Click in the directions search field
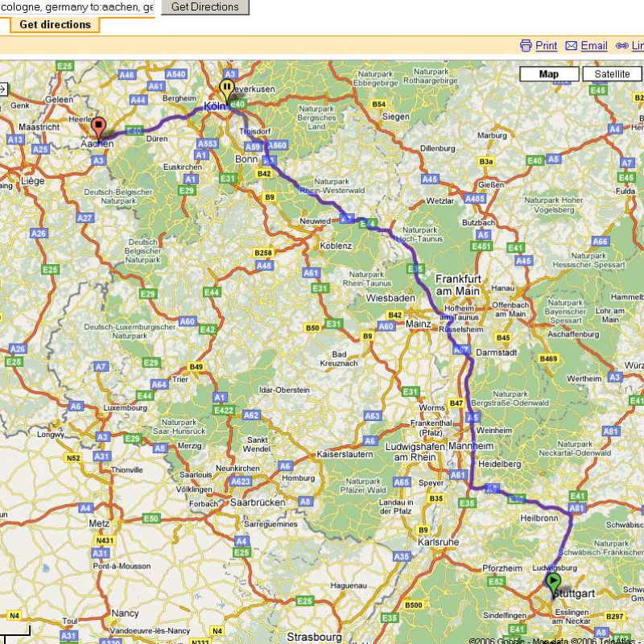The image size is (644, 644). (x=77, y=7)
